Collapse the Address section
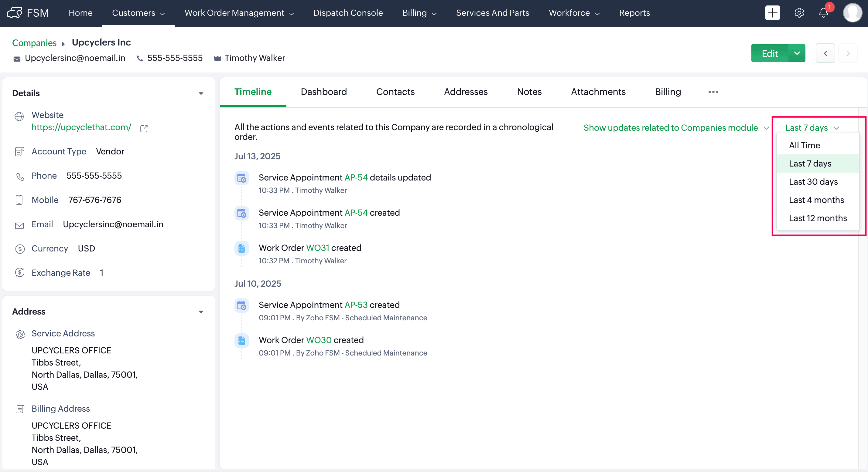Viewport: 868px width, 472px height. click(201, 312)
